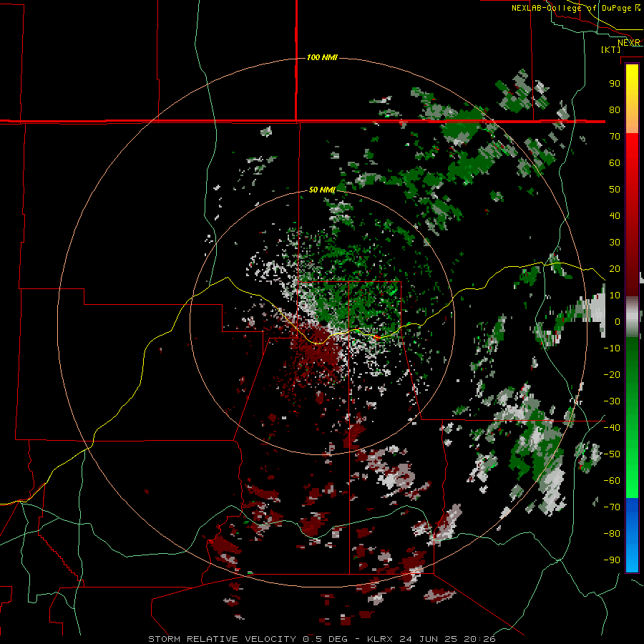
Task: Click the 60 value on the velocity scale
Action: pyautogui.click(x=615, y=162)
